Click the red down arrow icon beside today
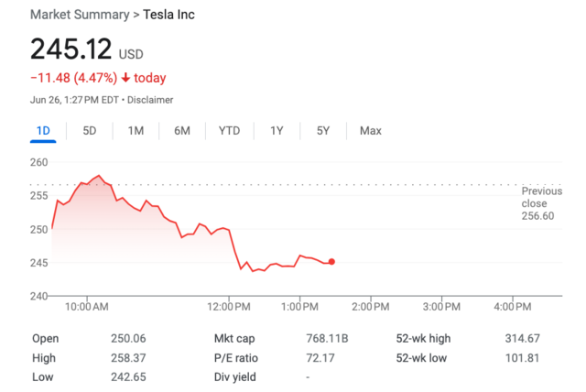The height and width of the screenshot is (392, 586). click(125, 78)
